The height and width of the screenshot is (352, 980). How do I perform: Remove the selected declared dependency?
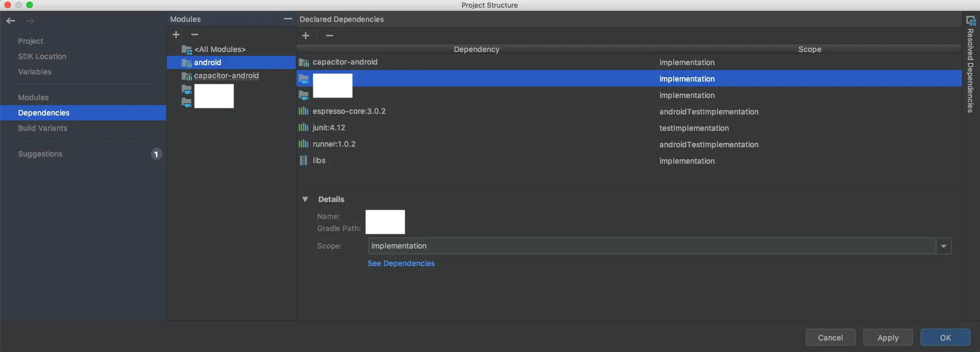click(x=330, y=36)
